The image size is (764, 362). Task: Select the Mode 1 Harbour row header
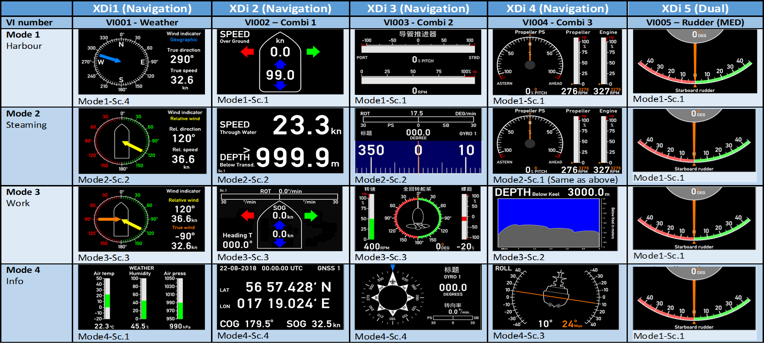click(x=37, y=67)
